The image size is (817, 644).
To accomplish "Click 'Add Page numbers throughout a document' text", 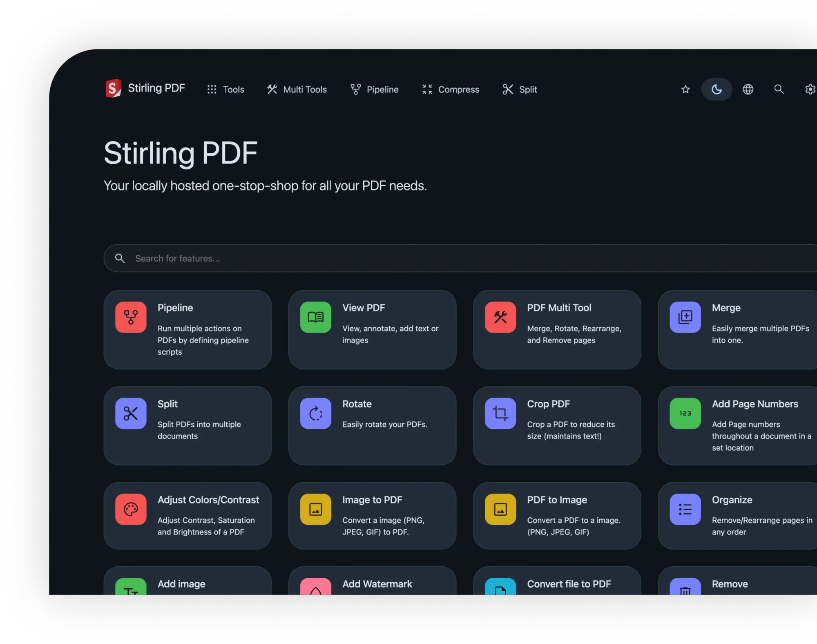I will [x=762, y=436].
